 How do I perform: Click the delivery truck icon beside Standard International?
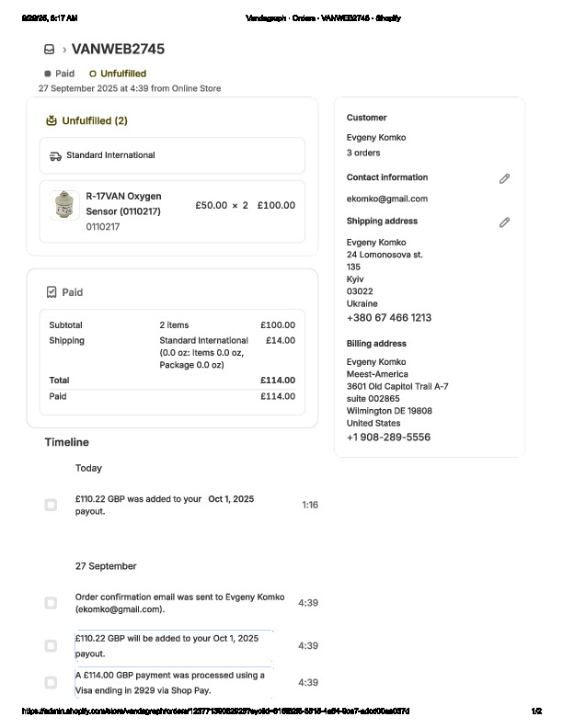click(55, 155)
